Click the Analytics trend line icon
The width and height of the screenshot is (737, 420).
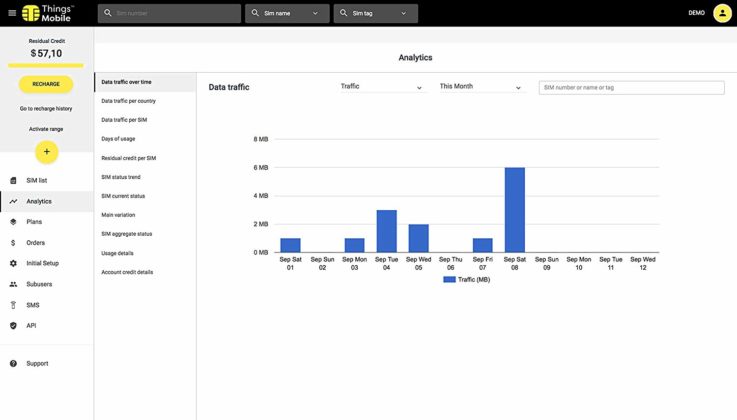[x=13, y=201]
